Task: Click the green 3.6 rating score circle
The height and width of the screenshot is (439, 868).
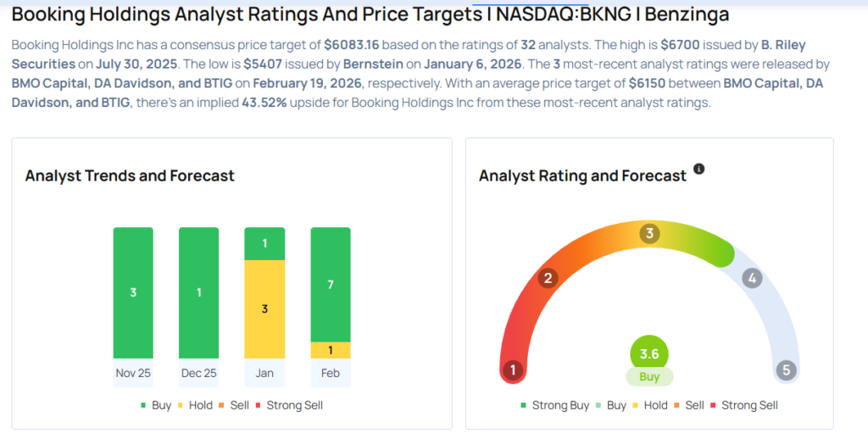Action: coord(649,353)
